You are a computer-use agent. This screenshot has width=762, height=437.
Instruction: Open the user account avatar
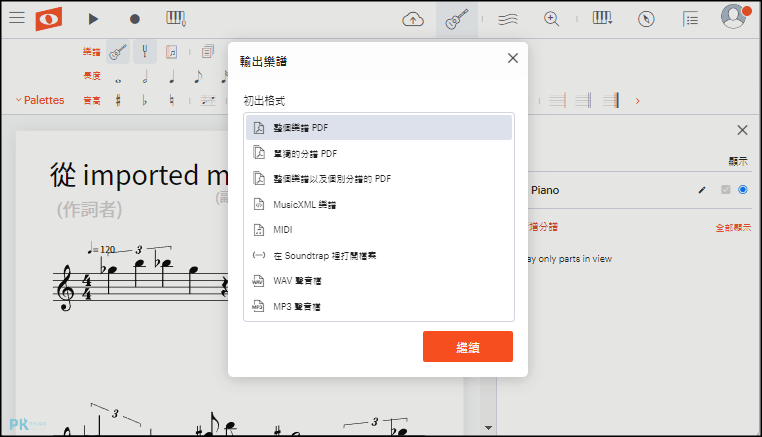click(735, 17)
